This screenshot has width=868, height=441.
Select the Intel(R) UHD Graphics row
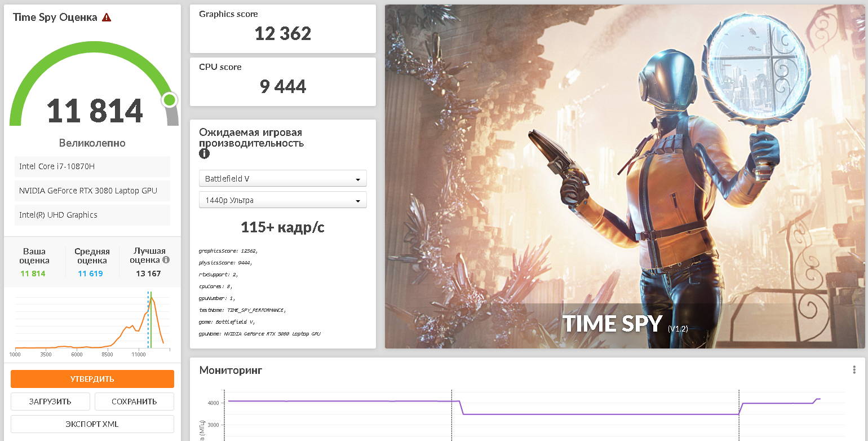pos(92,215)
